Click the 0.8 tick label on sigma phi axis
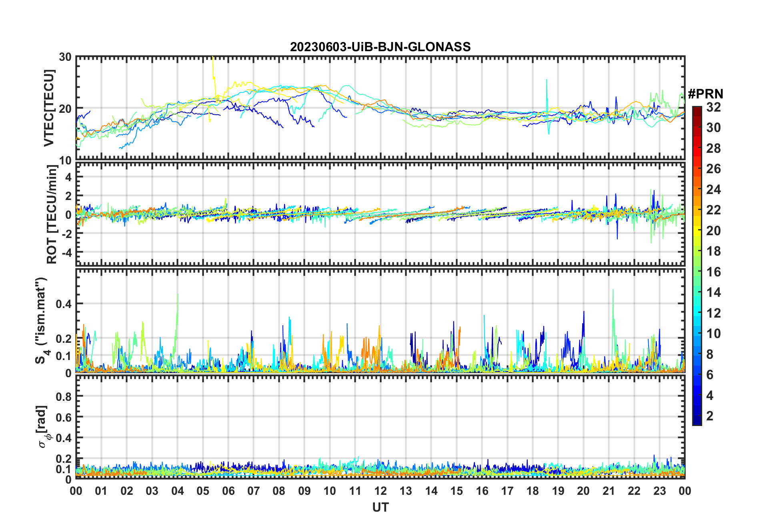The width and height of the screenshot is (761, 532). point(64,396)
